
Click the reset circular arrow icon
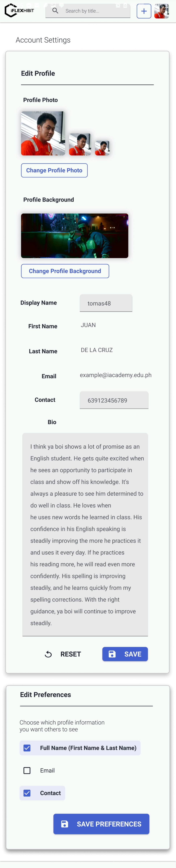coord(48,654)
